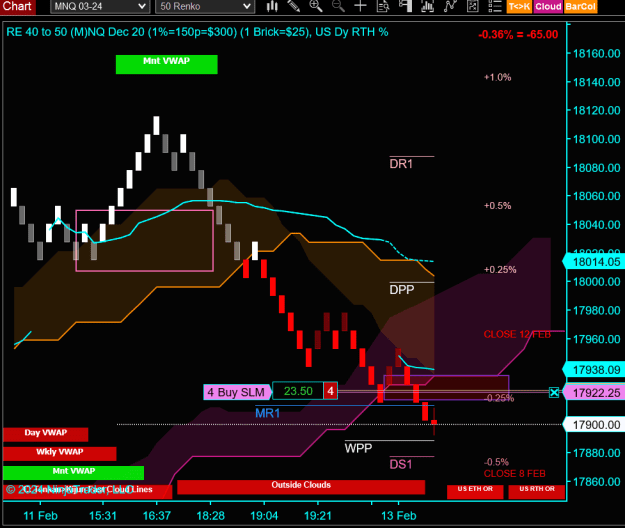Screen dimensions: 625x528
Task: Click the +0.5% level label
Action: (x=497, y=206)
